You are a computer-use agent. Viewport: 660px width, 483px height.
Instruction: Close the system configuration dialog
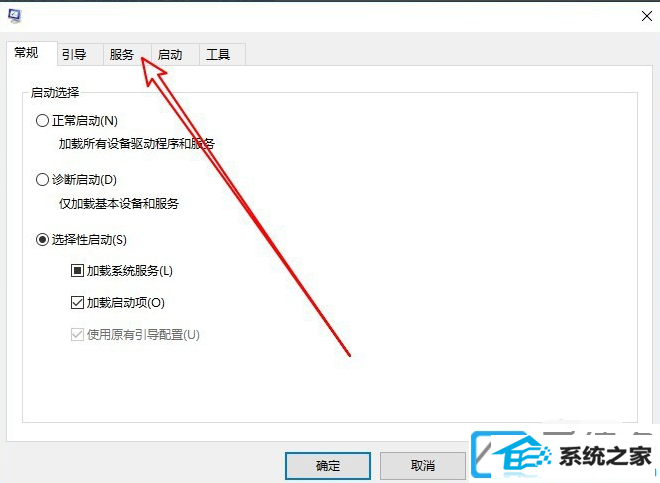point(647,16)
